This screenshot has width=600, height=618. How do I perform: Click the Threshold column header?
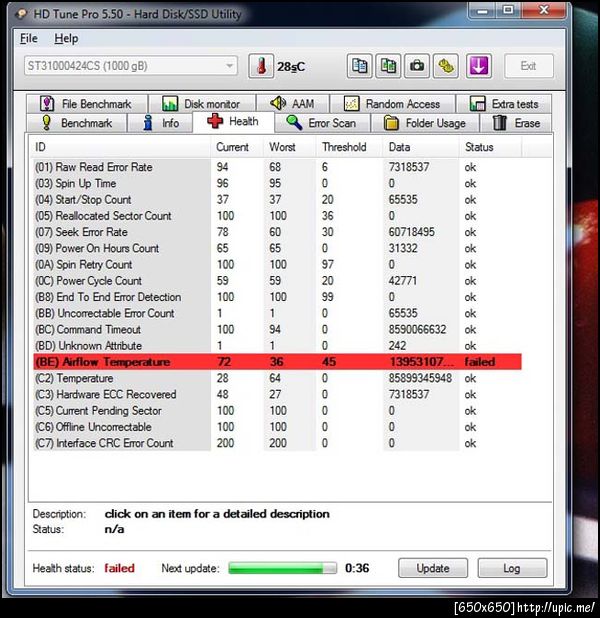coord(349,147)
